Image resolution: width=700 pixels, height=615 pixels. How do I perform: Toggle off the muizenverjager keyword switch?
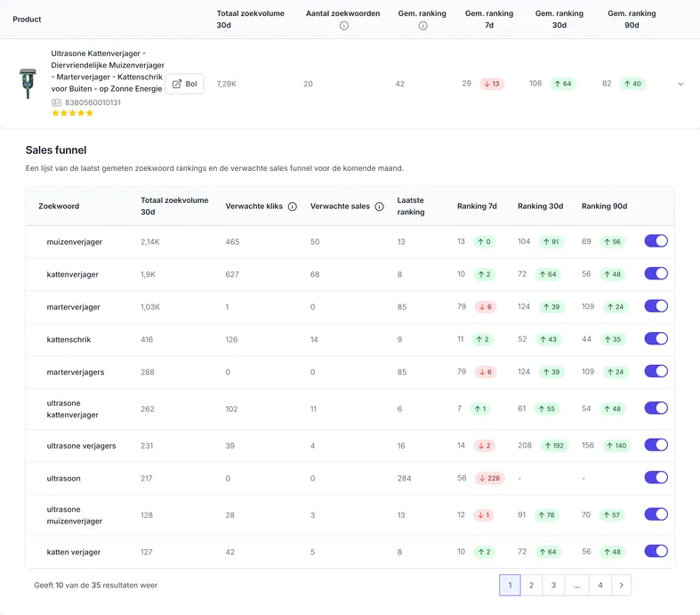coord(656,241)
